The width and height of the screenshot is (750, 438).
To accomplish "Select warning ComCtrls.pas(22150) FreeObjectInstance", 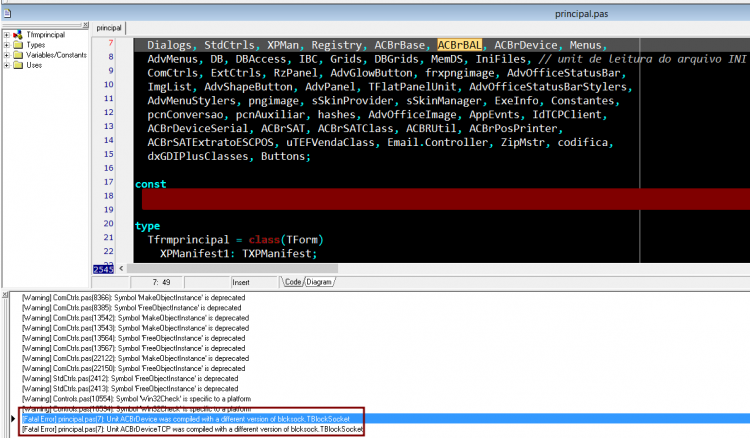I will tap(133, 368).
